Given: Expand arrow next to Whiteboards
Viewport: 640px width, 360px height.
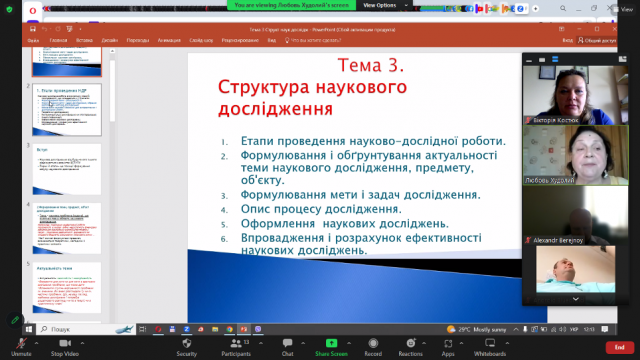Looking at the screenshot, I should click(x=507, y=343).
